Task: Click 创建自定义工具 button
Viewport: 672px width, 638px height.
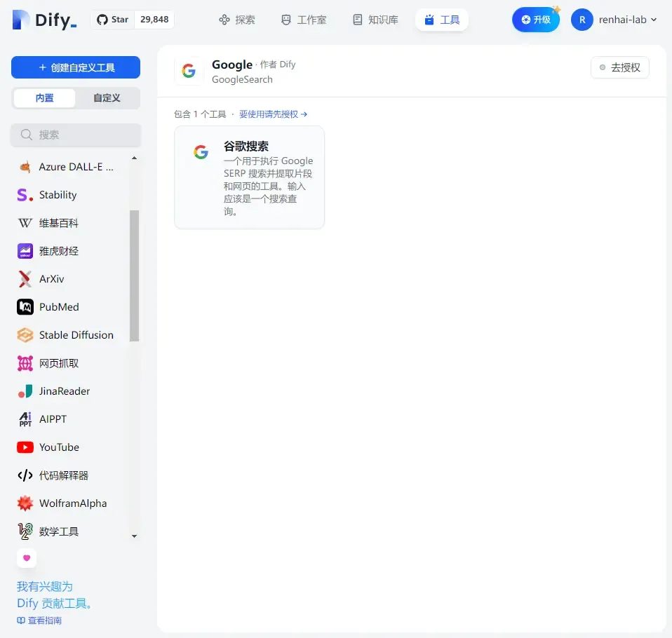Action: tap(76, 67)
